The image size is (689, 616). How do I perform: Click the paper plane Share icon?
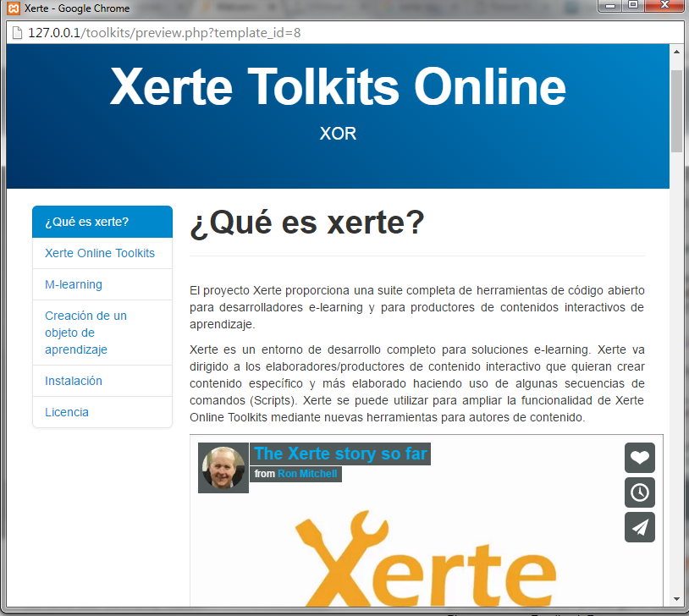639,527
